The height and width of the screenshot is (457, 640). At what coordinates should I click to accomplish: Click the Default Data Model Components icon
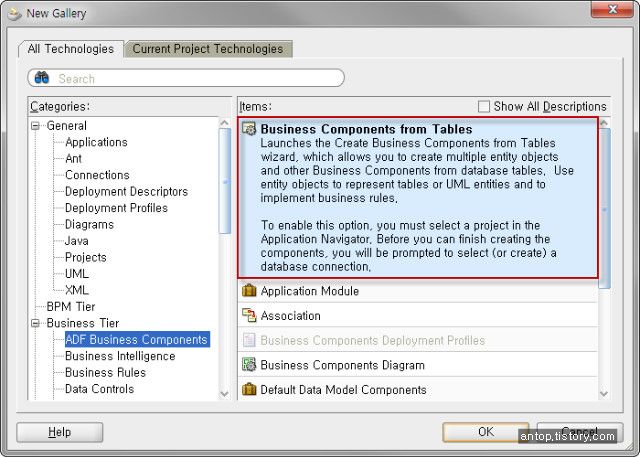[249, 389]
